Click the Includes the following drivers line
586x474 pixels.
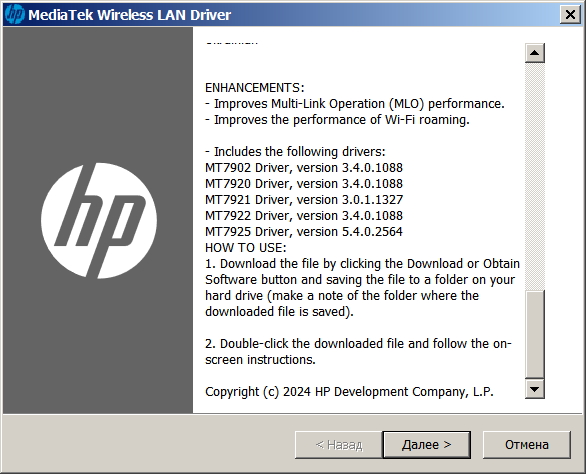pos(295,152)
